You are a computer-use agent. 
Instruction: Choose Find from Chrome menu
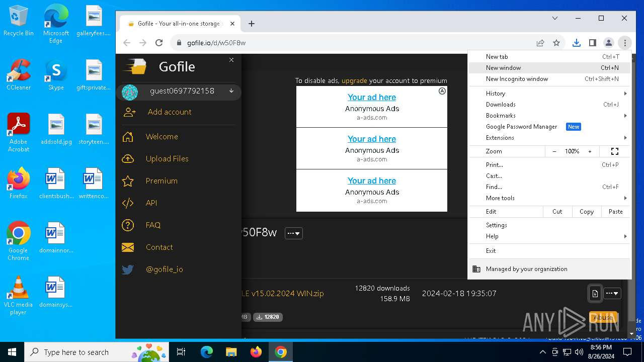point(550,187)
